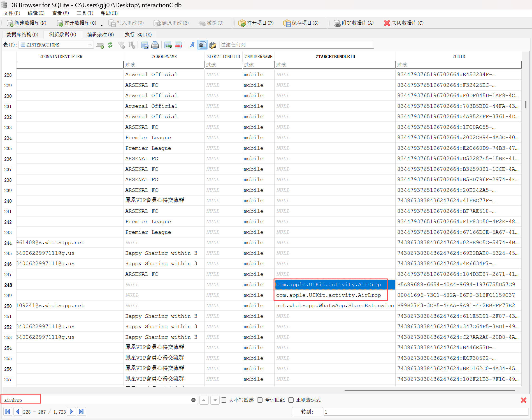The height and width of the screenshot is (420, 532).
Task: Click the font format 'A' icon
Action: click(192, 45)
